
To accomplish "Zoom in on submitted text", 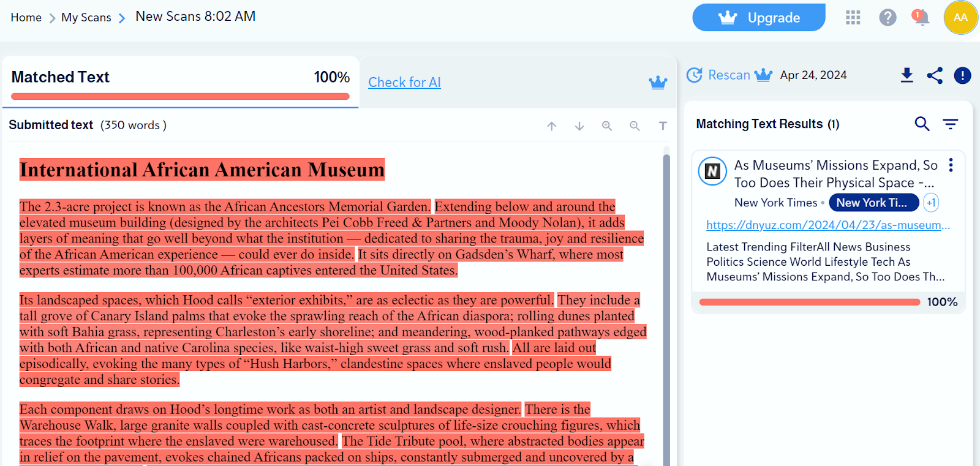I will pyautogui.click(x=607, y=126).
